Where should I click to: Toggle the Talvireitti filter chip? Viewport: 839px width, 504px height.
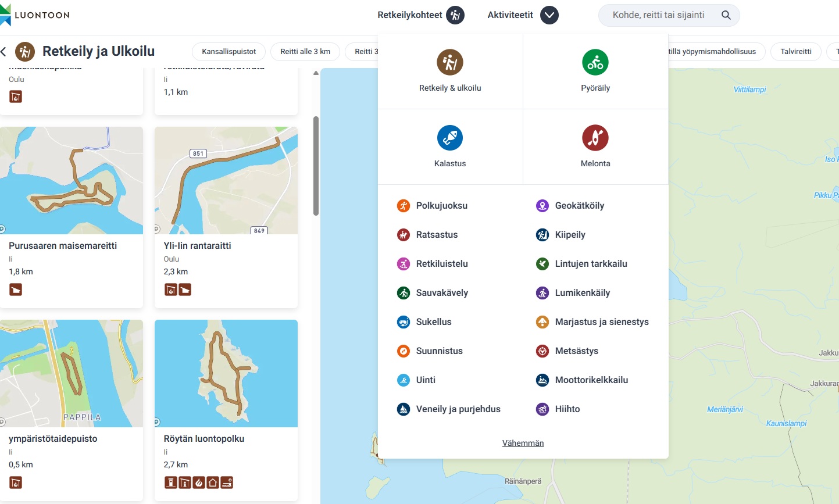pos(795,52)
